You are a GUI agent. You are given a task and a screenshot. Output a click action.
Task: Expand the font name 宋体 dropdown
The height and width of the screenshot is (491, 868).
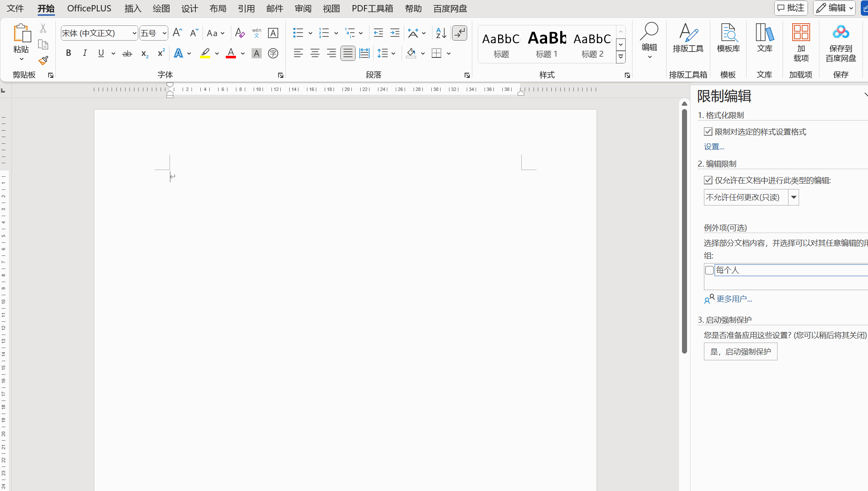click(134, 33)
